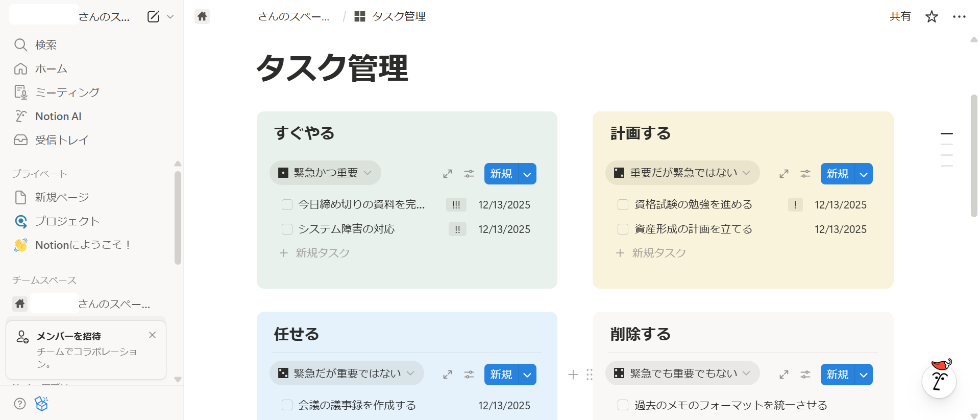The width and height of the screenshot is (980, 420).
Task: Expand the workspace switcher chevron
Action: (x=170, y=17)
